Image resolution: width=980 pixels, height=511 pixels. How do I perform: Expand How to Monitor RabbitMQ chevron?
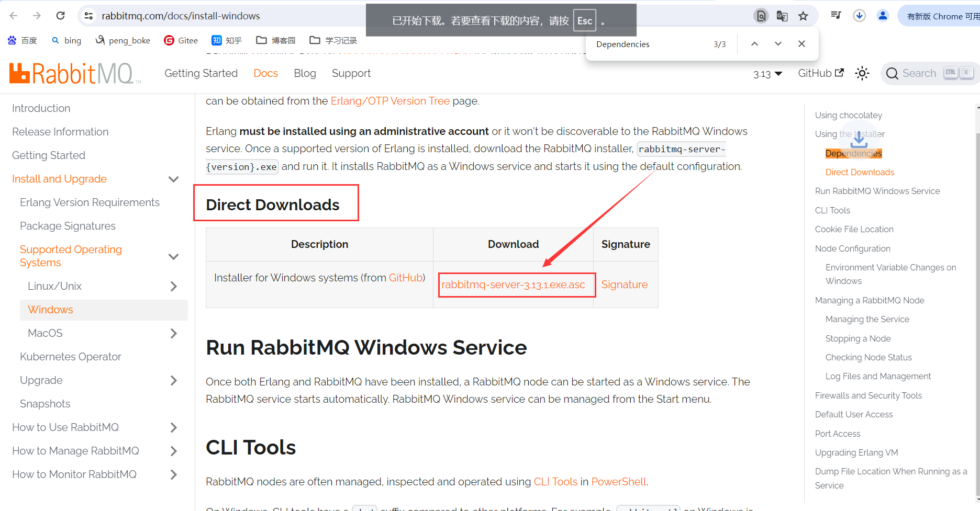click(x=174, y=474)
